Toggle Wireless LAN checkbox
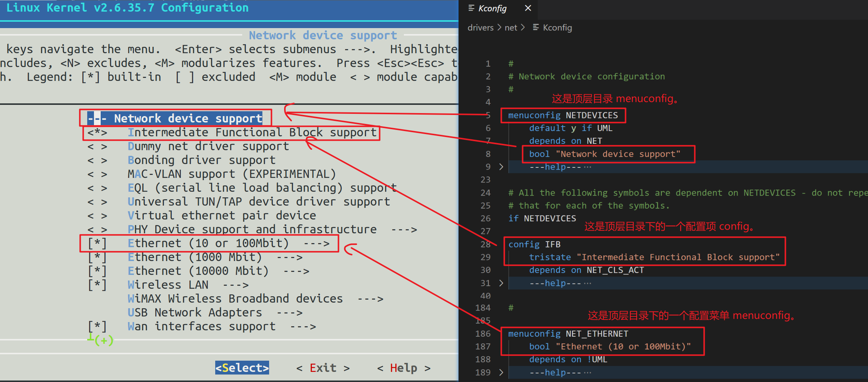This screenshot has width=868, height=382. point(97,285)
